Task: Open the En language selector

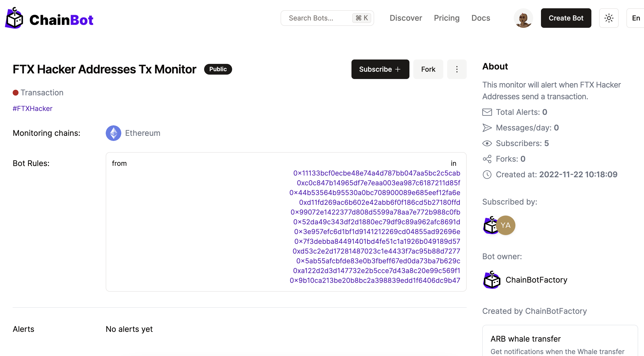Action: [x=635, y=18]
